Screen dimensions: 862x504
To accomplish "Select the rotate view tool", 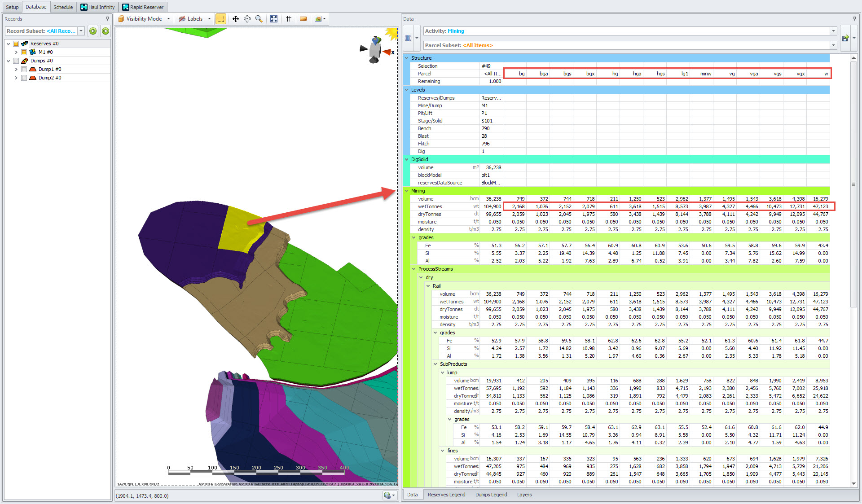I will click(247, 18).
